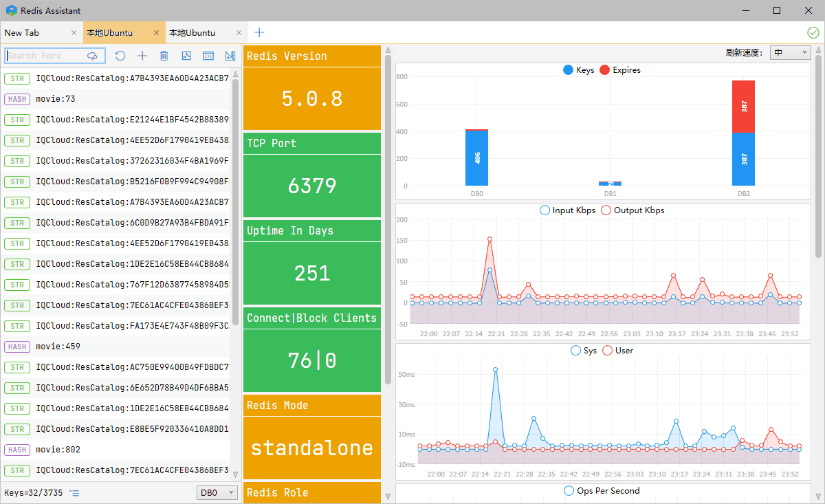Click the Redis Version 5.0.8 value
825x504 pixels.
312,98
